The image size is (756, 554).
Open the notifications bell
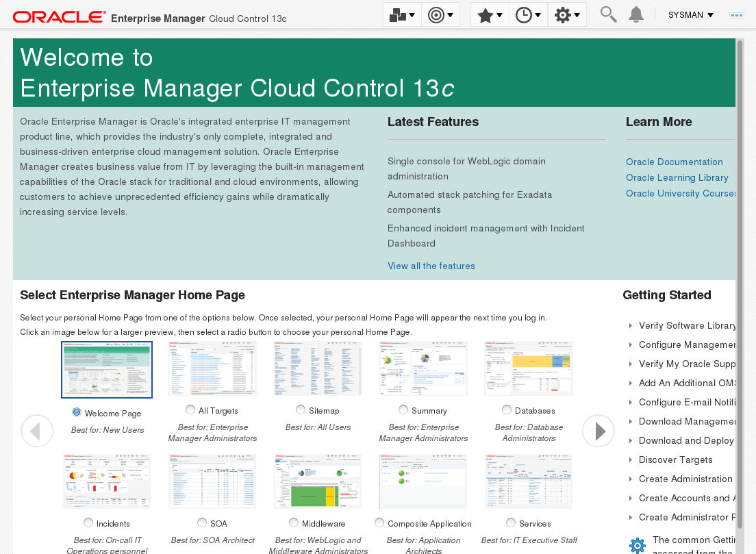point(636,14)
